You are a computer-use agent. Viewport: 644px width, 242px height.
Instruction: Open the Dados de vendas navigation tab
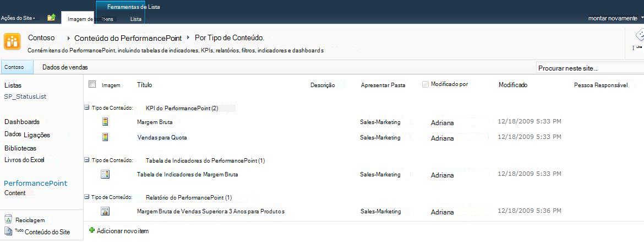[x=65, y=67]
